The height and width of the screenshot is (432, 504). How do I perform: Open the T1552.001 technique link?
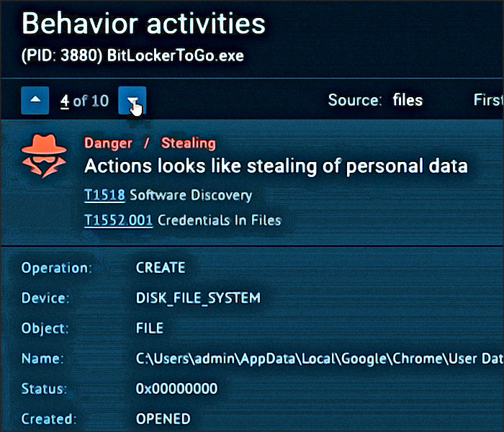point(118,220)
